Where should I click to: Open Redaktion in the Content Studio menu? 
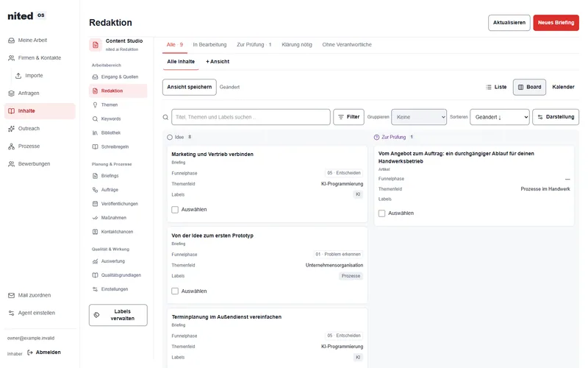coord(118,91)
